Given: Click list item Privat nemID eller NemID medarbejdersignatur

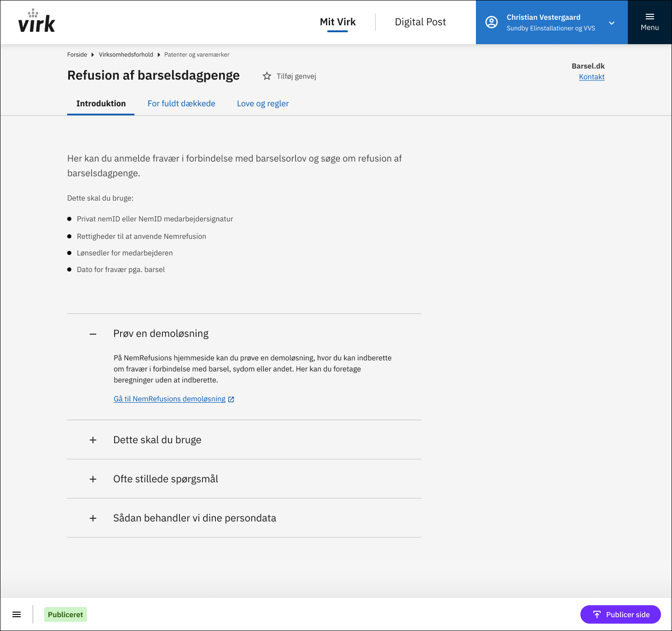Looking at the screenshot, I should [x=155, y=219].
